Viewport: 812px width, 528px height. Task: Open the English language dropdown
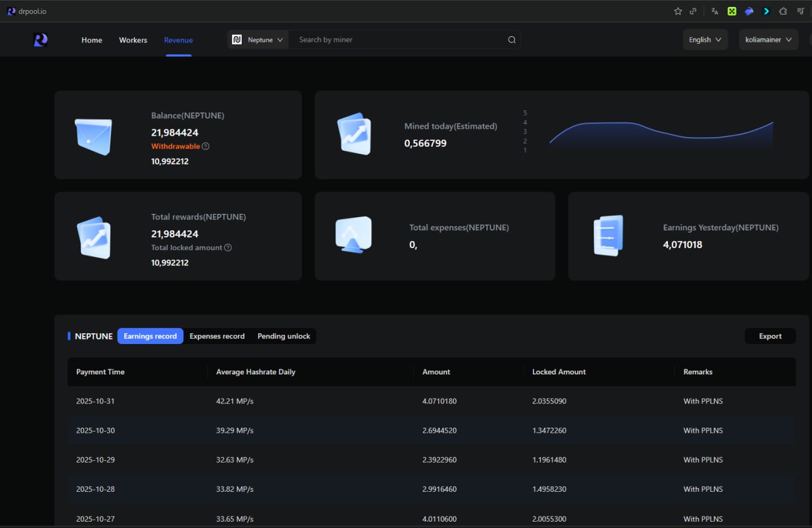tap(705, 39)
